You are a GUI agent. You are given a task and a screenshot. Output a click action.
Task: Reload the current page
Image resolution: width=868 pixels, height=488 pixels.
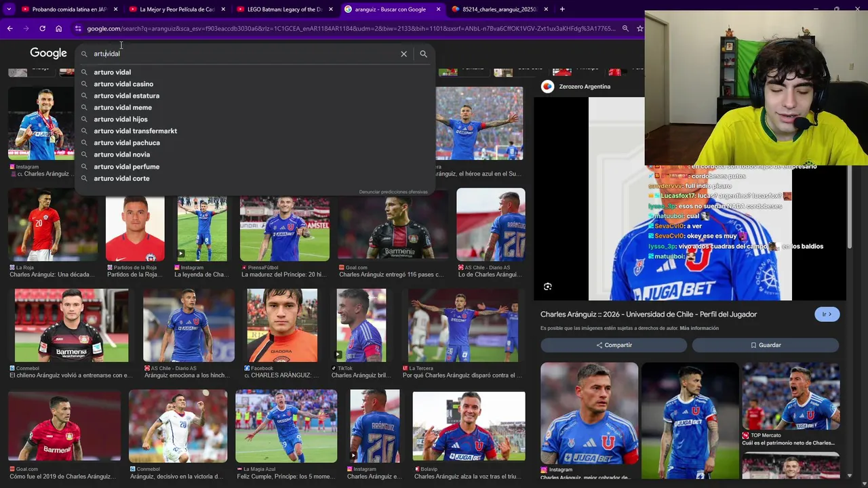42,28
